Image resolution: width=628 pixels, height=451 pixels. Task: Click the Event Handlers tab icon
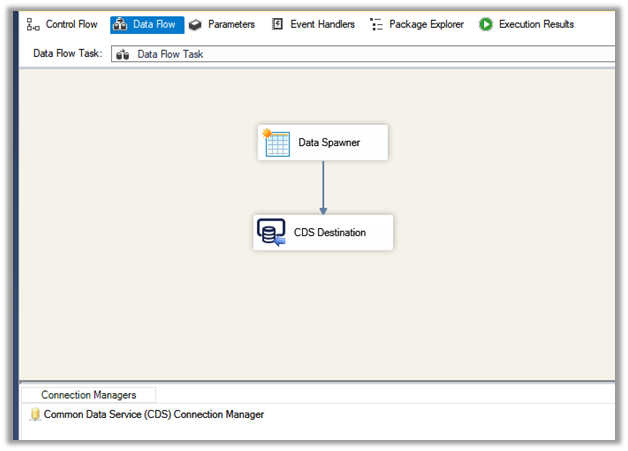(277, 24)
